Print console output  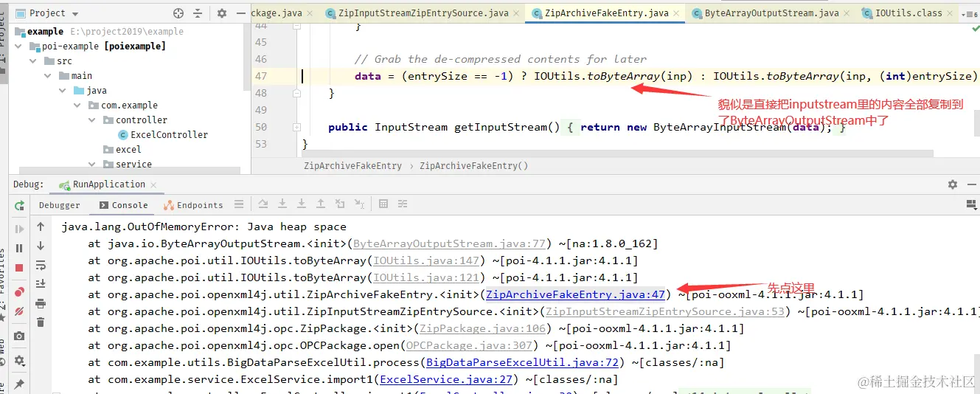[x=41, y=303]
